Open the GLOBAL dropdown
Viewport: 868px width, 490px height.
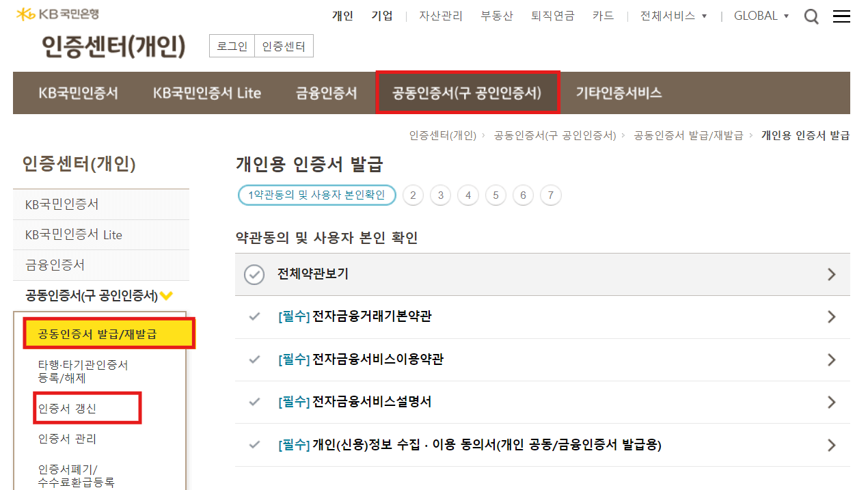pyautogui.click(x=761, y=16)
